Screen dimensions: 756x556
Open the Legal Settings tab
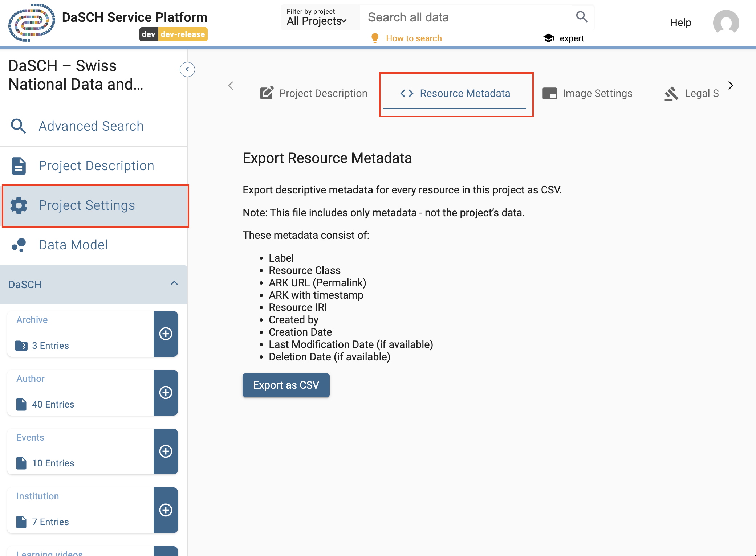pyautogui.click(x=694, y=93)
